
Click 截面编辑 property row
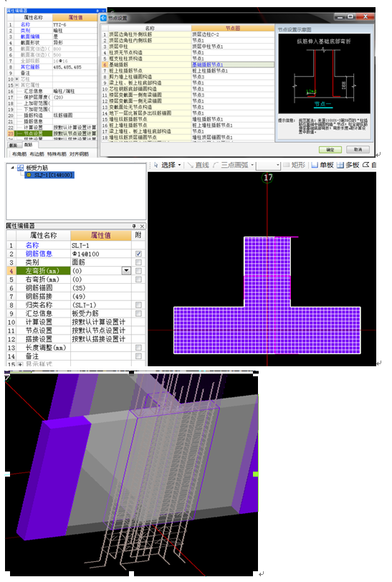tap(52, 37)
